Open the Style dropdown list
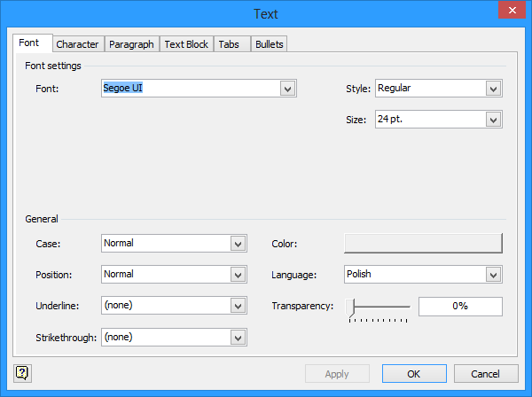The width and height of the screenshot is (532, 397). [494, 89]
